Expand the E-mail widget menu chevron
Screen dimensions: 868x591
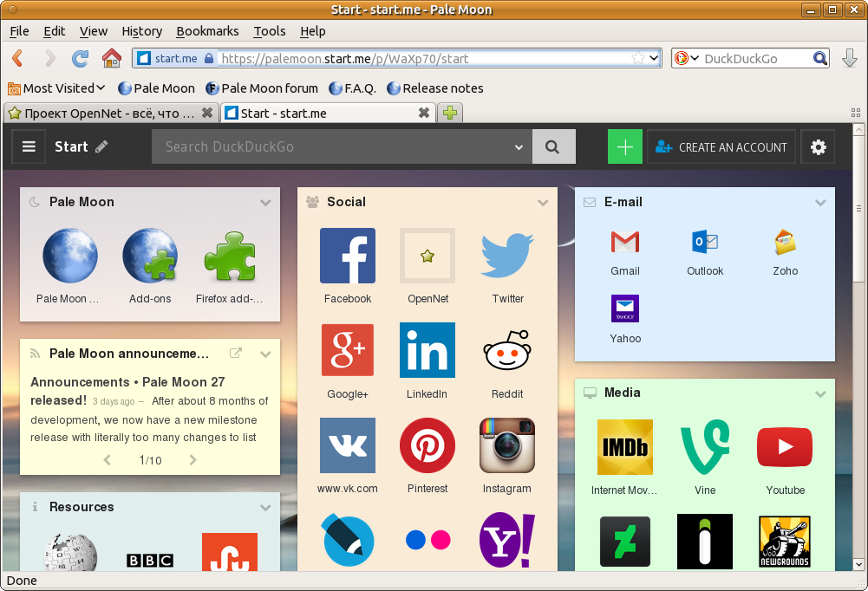[820, 203]
